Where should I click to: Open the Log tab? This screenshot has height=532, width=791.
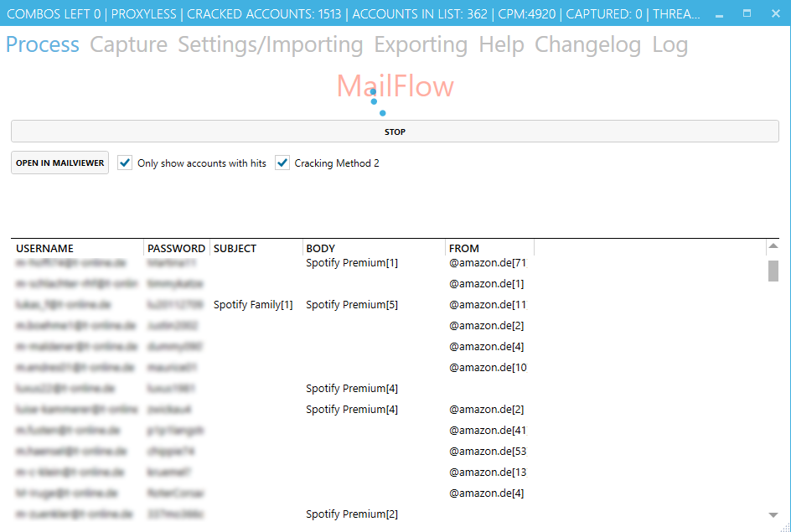pyautogui.click(x=670, y=44)
